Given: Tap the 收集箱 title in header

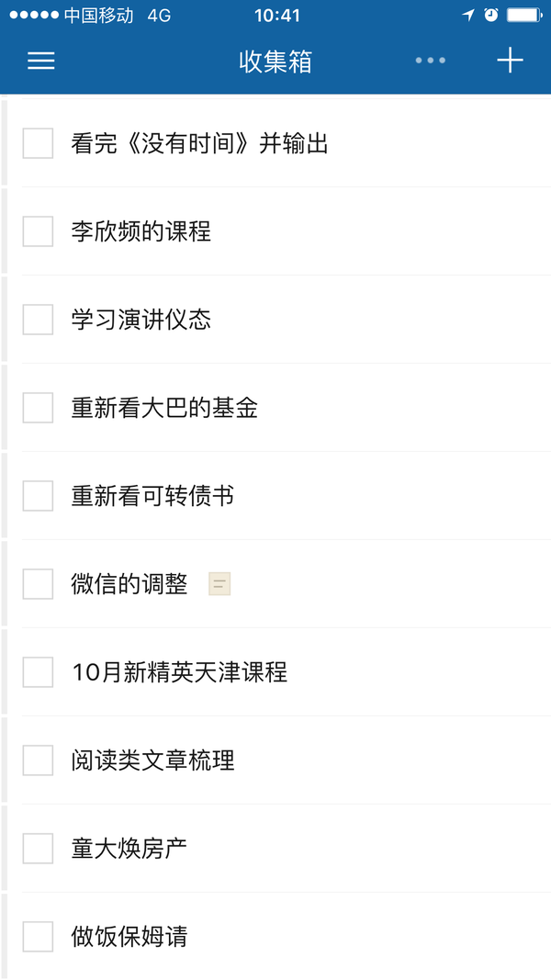Looking at the screenshot, I should 275,62.
